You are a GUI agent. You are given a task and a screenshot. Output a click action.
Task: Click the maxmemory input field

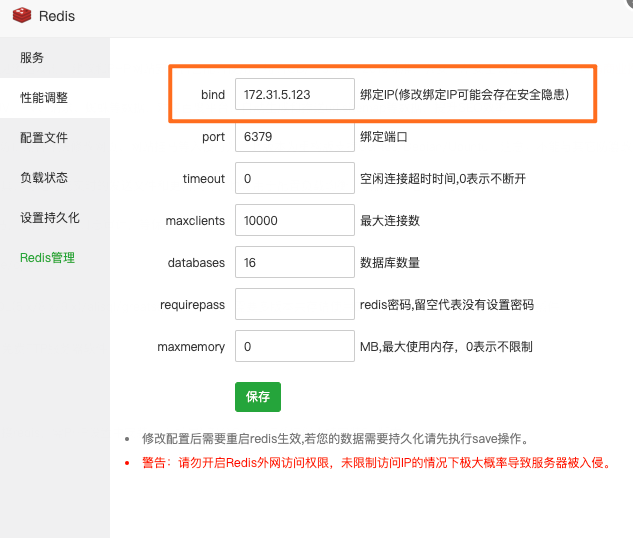point(295,346)
